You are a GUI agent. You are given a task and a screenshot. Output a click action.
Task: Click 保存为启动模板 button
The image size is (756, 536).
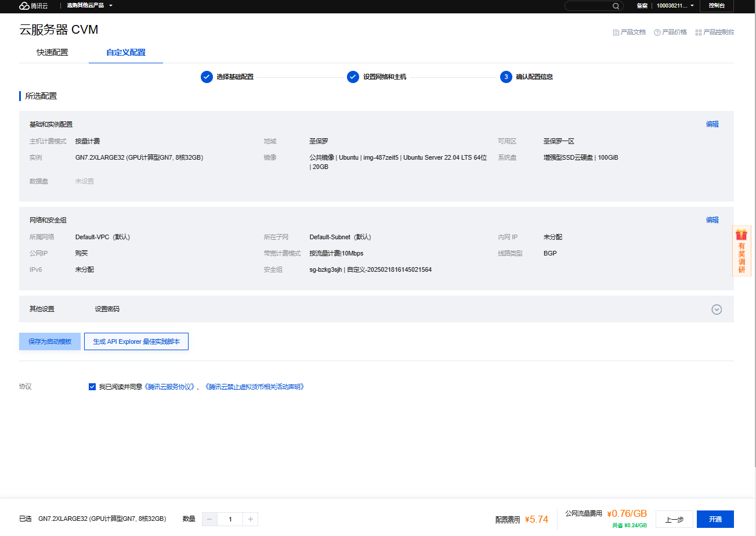click(x=50, y=341)
